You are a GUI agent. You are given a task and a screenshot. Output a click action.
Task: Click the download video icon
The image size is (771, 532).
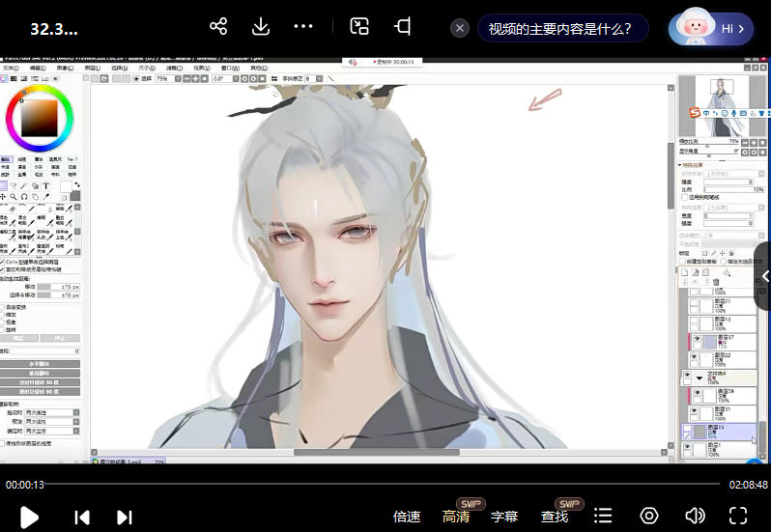pos(260,27)
